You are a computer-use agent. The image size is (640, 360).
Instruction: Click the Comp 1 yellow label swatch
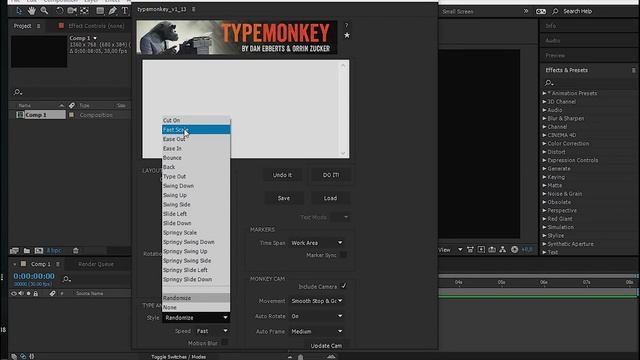(71, 115)
